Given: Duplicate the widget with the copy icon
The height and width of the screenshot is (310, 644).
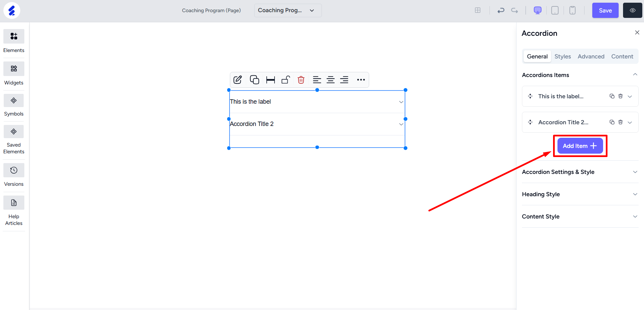Looking at the screenshot, I should [254, 80].
